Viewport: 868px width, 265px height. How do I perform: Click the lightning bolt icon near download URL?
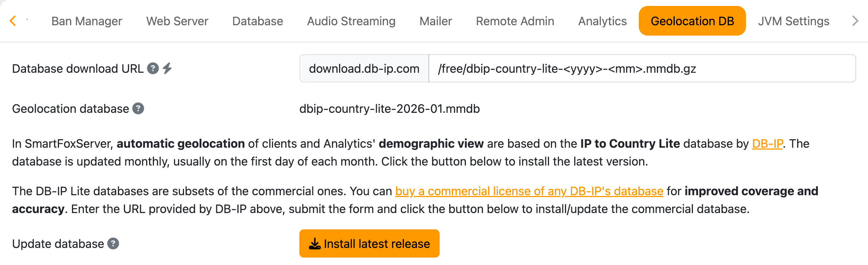[167, 68]
